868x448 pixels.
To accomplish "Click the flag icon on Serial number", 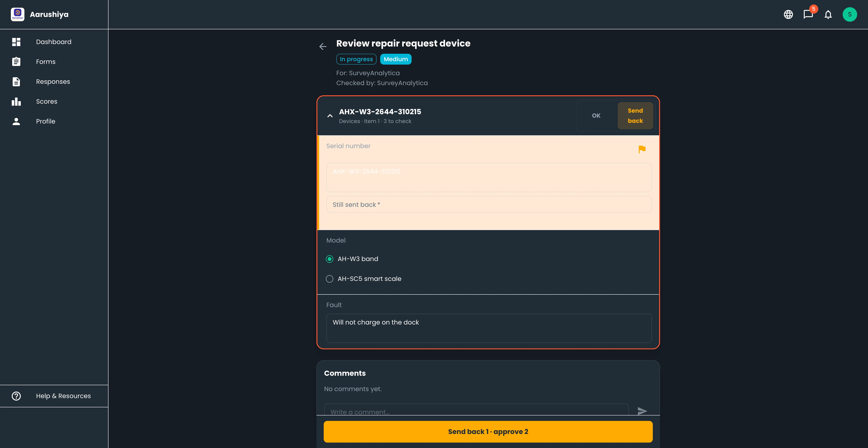I will click(x=642, y=149).
